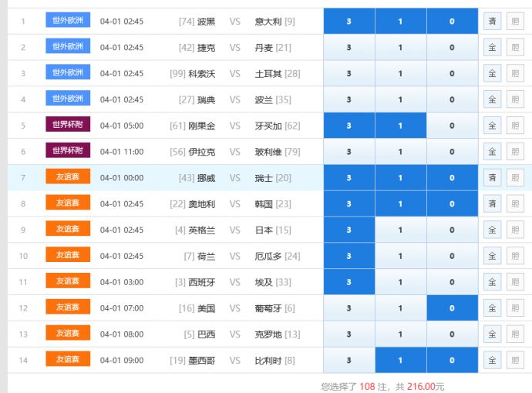Set 胆 banker for 荷兰 vs 厄瓜多

[514, 256]
